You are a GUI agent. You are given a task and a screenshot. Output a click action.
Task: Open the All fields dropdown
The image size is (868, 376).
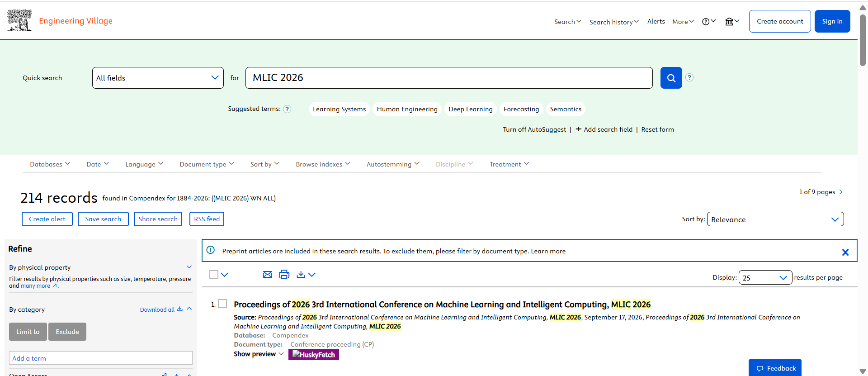(158, 78)
